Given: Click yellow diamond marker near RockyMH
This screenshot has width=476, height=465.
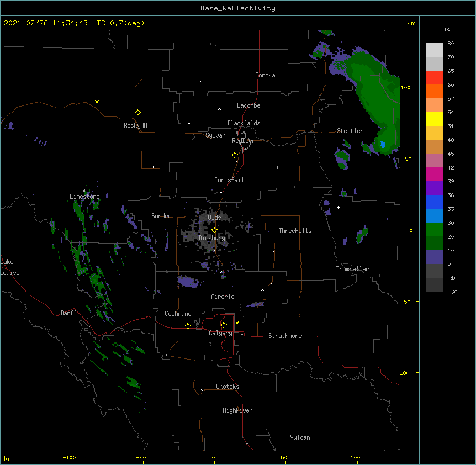Looking at the screenshot, I should (138, 113).
